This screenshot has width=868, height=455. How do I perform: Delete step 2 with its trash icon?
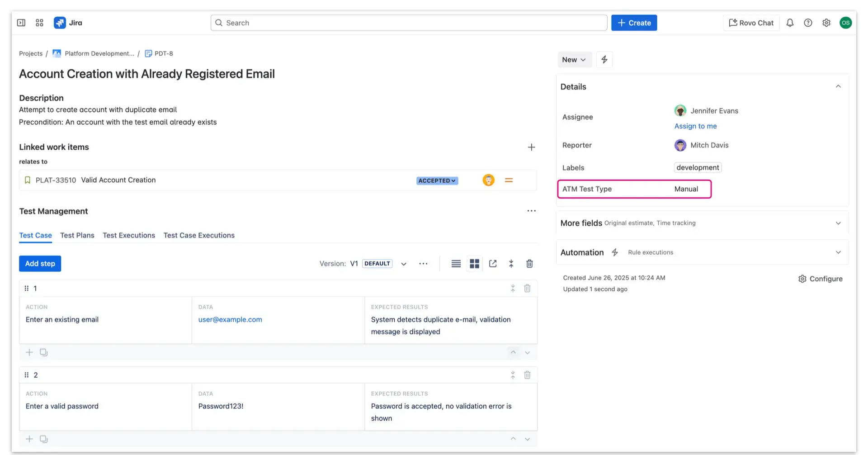[527, 374]
